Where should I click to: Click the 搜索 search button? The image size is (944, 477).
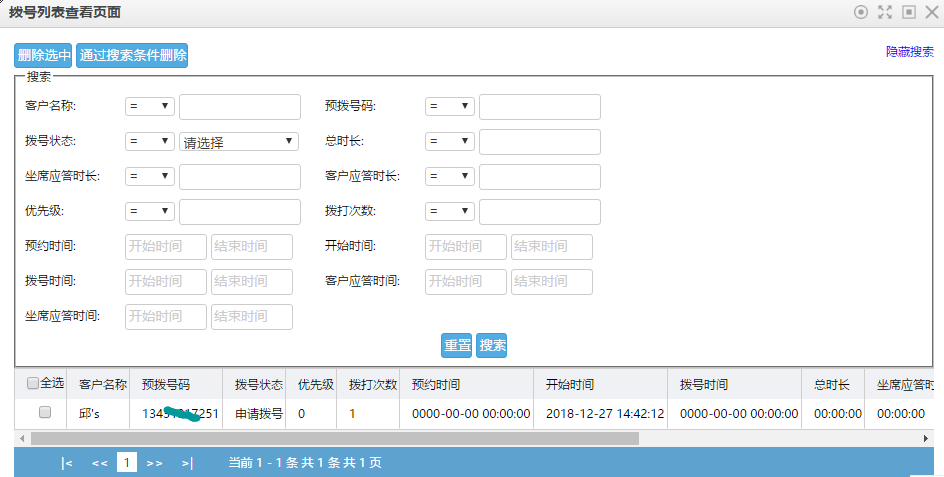pos(492,345)
